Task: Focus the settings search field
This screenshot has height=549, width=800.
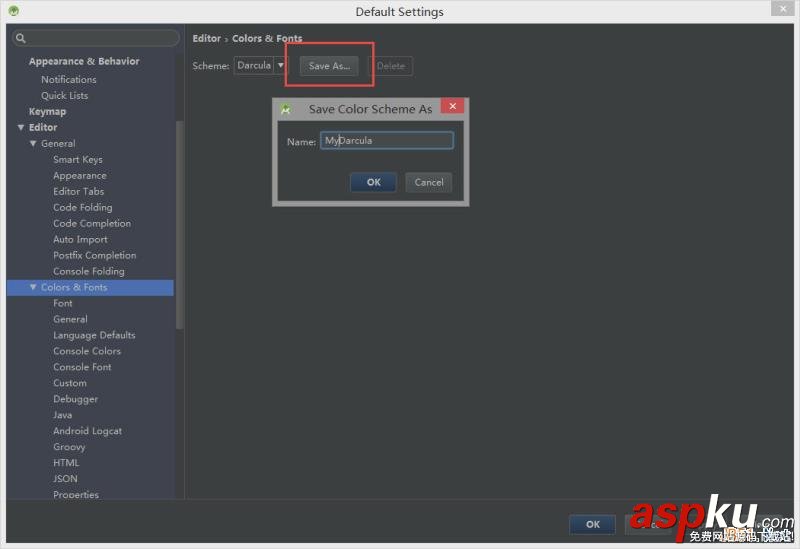Action: [x=96, y=38]
